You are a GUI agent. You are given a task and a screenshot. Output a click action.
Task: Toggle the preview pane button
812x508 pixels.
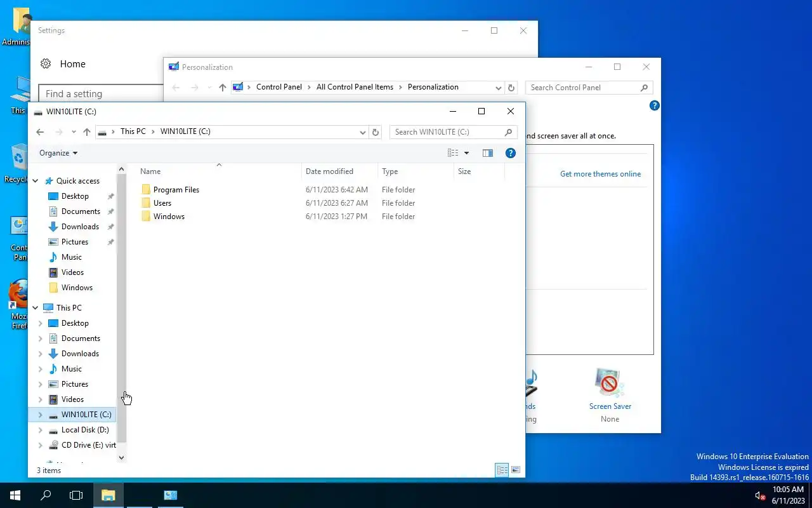pos(487,153)
